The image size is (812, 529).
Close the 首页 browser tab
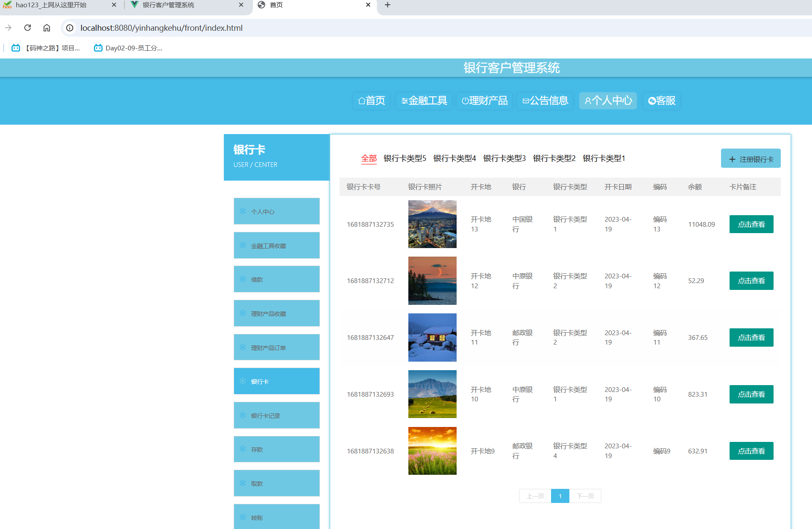pos(368,5)
